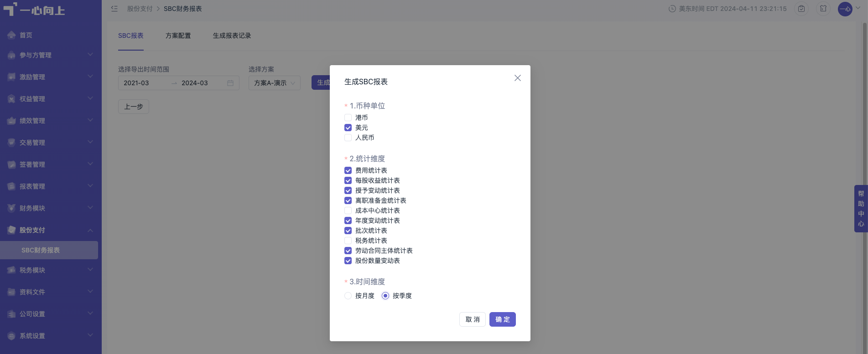The image size is (868, 354).
Task: Expand 绩效管理 menu chevron
Action: [x=90, y=120]
